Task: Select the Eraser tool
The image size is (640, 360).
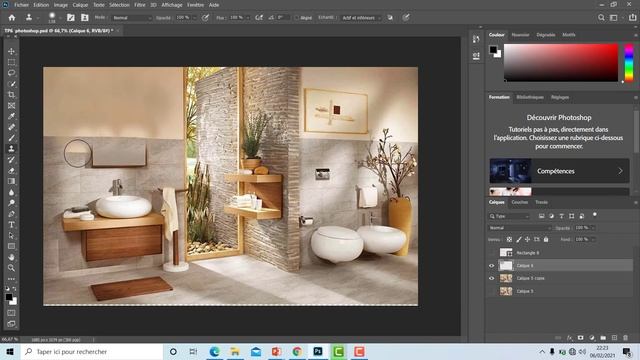Action: click(x=11, y=171)
